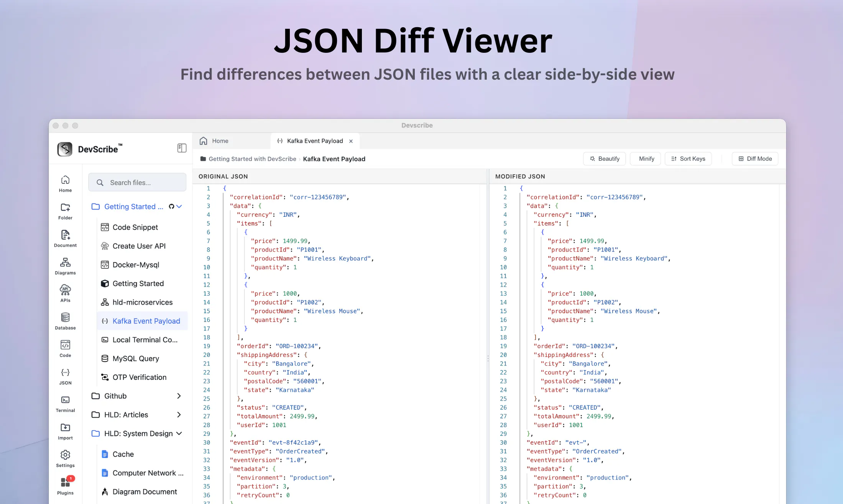Expand the Github folder chevron
This screenshot has height=504, width=843.
point(179,396)
